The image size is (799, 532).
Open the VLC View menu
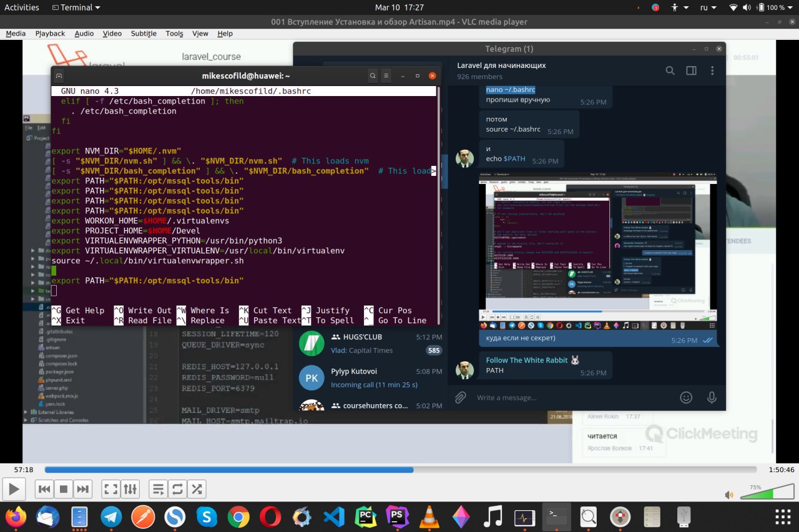[x=200, y=34]
